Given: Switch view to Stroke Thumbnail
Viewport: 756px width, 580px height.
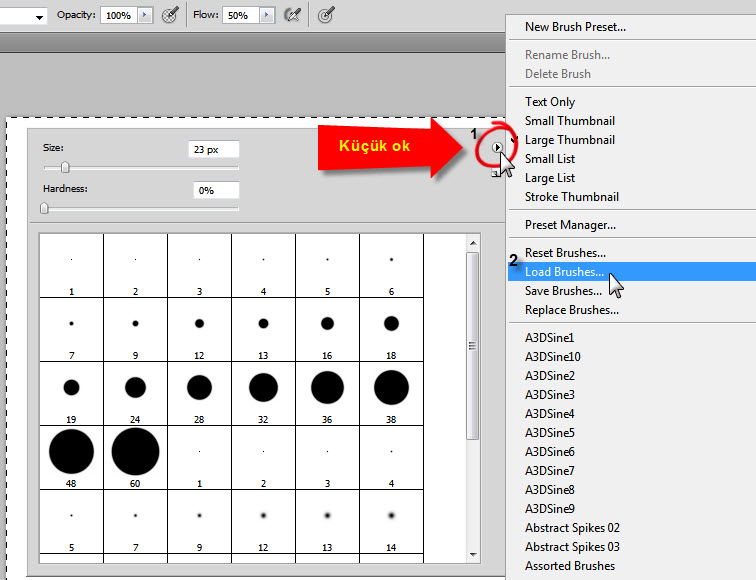Looking at the screenshot, I should pos(572,197).
